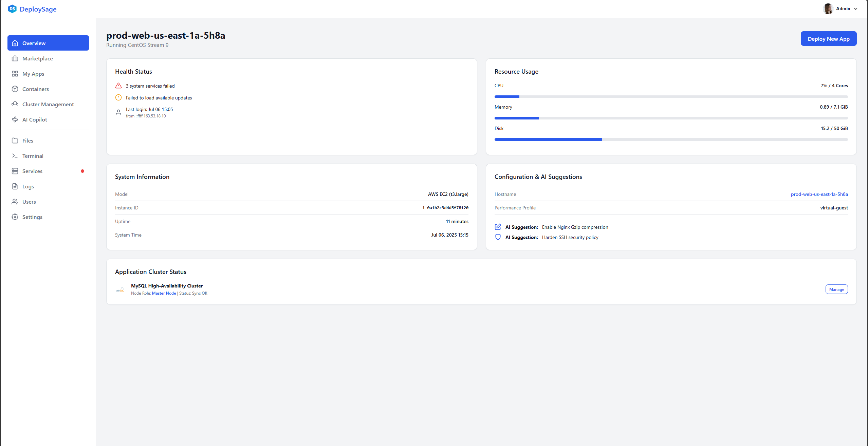The height and width of the screenshot is (446, 868).
Task: Click the shield icon beside SSH policy suggestion
Action: (x=498, y=237)
